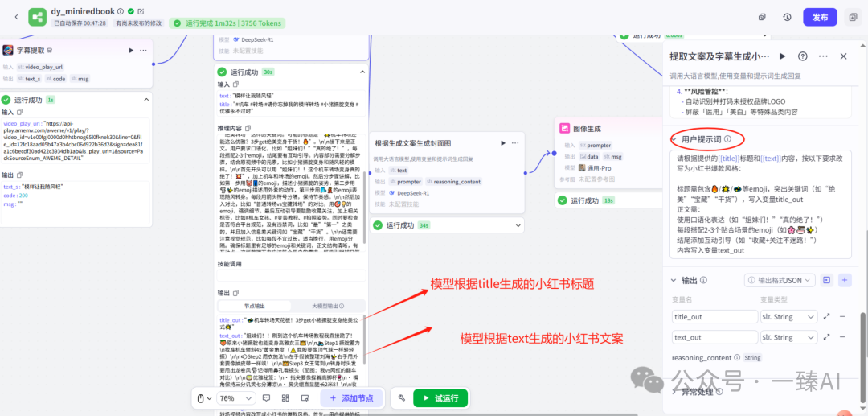Show info for 用户提示词
Viewport: 868px width, 416px height.
[728, 139]
